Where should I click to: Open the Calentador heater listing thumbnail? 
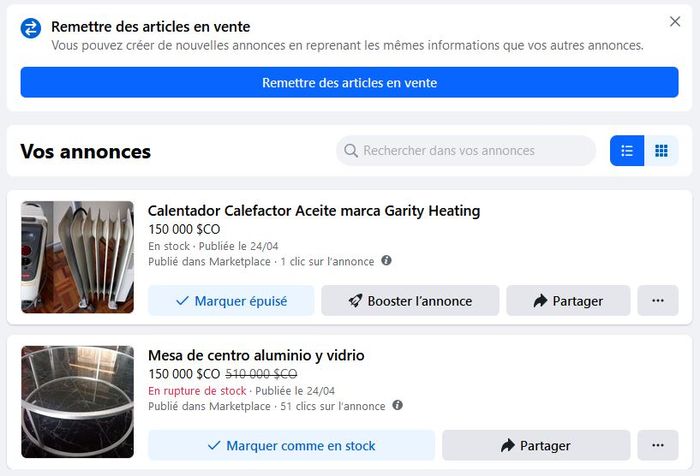[78, 257]
